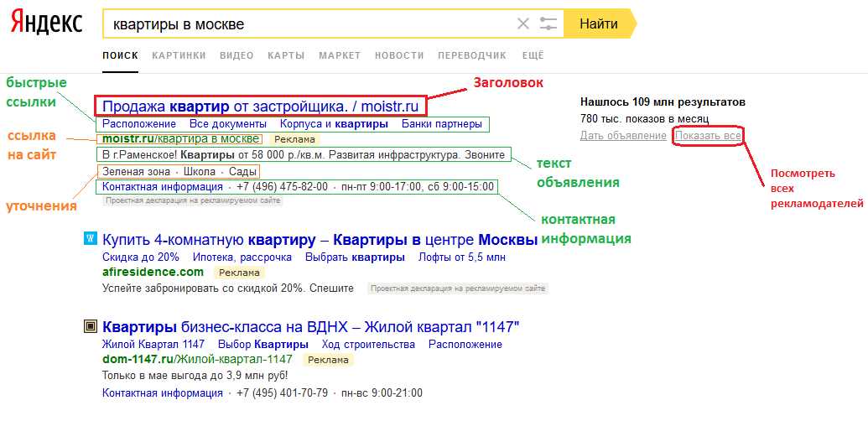Switch to the Переводчик tab
The image size is (868, 421).
click(x=472, y=55)
